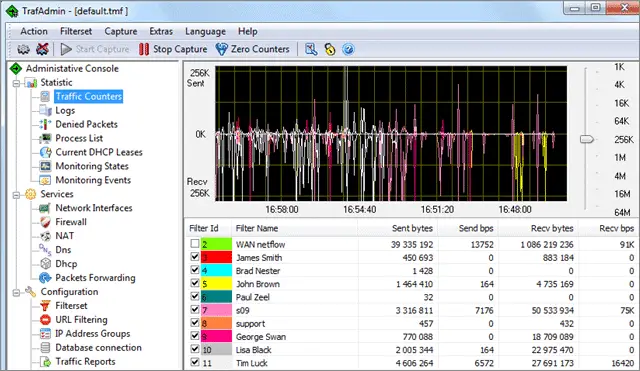Viewport: 640px width, 371px height.
Task: Click the Stop Capture button
Action: (x=173, y=49)
